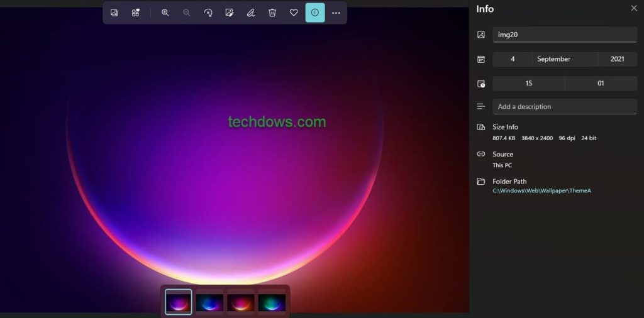This screenshot has width=644, height=318.
Task: Delete the photo with trash icon
Action: tap(272, 13)
